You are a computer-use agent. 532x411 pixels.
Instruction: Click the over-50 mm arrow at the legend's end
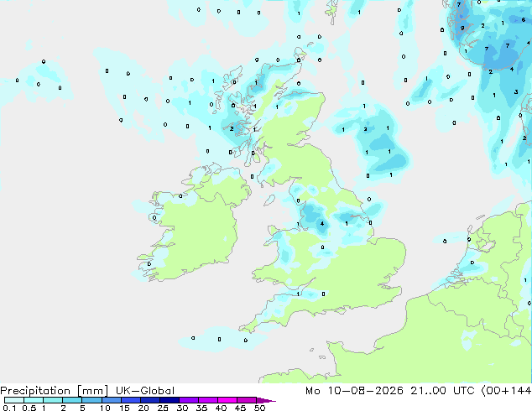tap(266, 400)
